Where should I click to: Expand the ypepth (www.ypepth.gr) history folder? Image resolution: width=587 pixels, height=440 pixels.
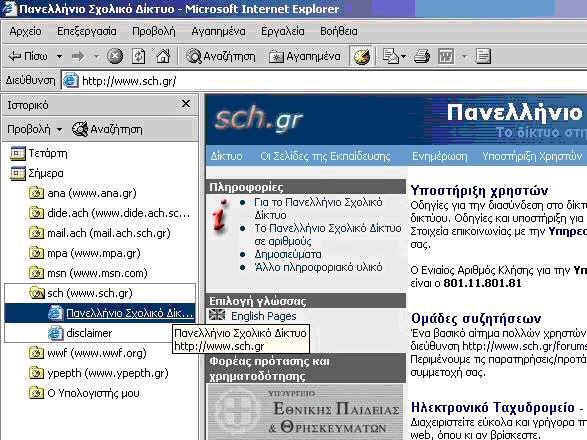[98, 373]
